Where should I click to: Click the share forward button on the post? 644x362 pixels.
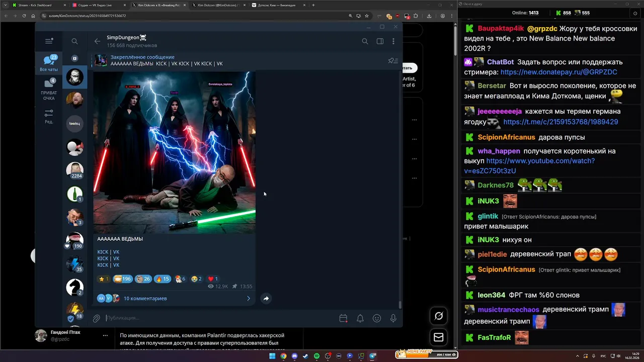(266, 298)
